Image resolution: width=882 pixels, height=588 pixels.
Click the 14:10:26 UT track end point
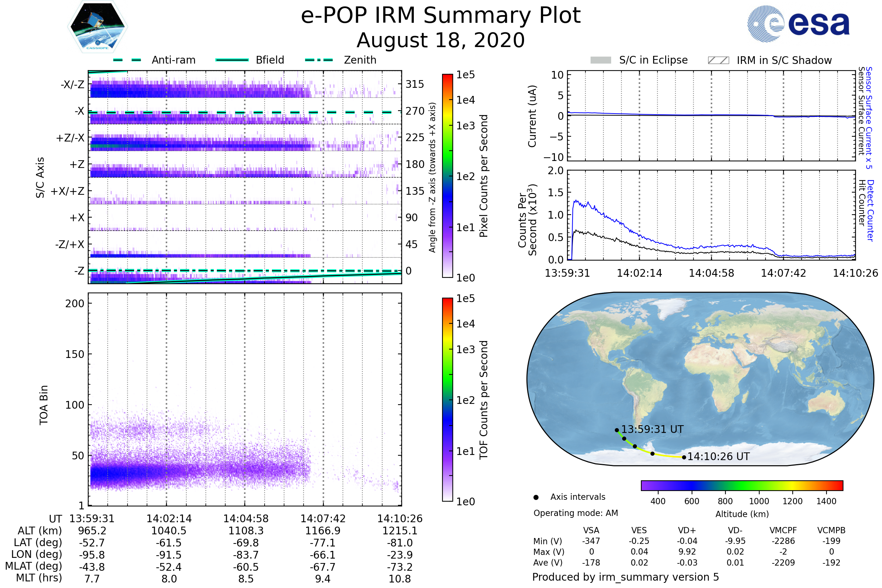(684, 457)
